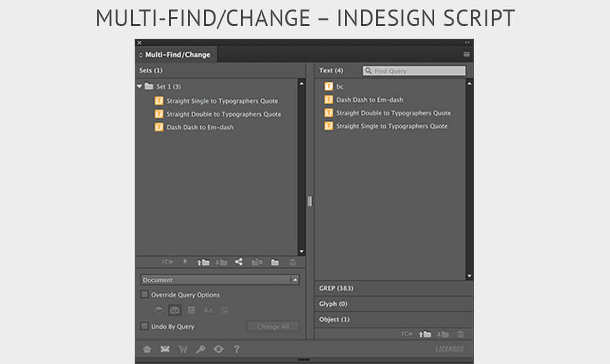
Task: Expand the Object (1) section
Action: click(x=394, y=320)
